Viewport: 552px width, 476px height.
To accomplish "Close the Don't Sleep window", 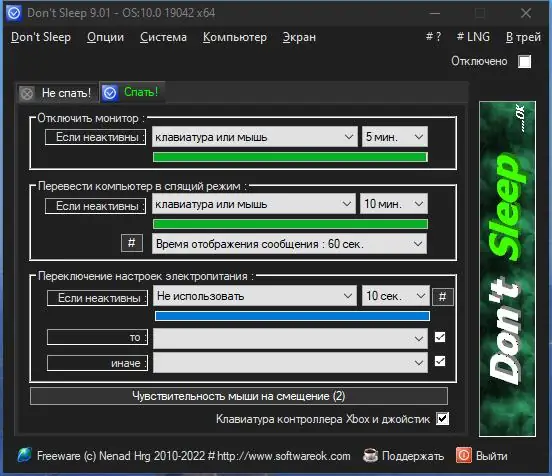I will click(x=526, y=13).
